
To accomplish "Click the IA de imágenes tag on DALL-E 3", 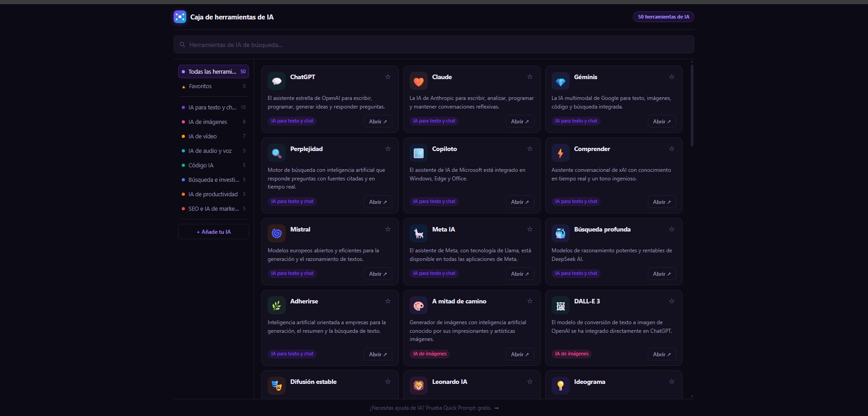I will click(571, 354).
